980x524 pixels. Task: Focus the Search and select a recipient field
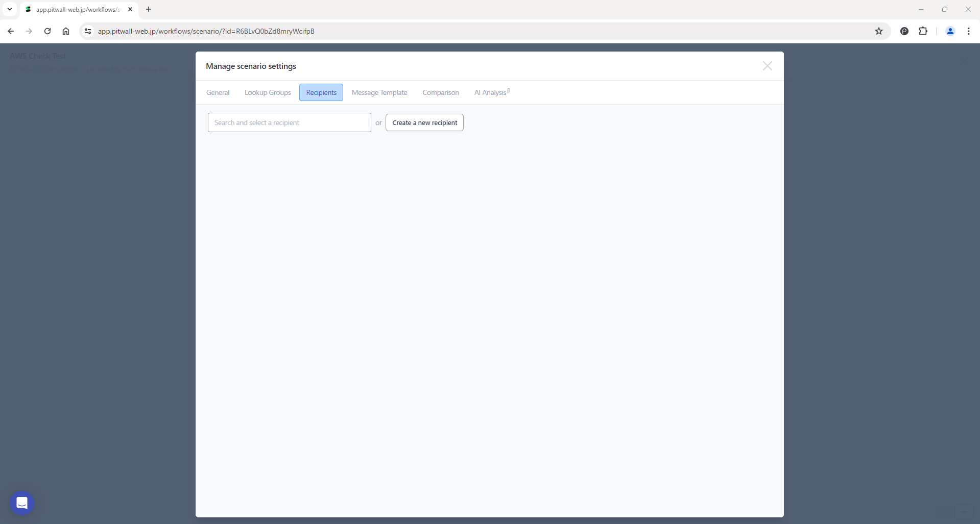(x=289, y=122)
